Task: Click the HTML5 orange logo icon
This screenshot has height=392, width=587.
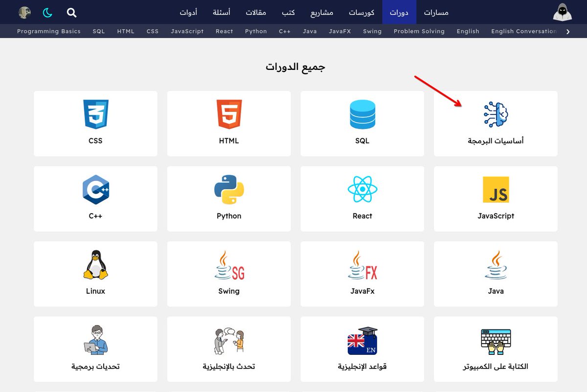Action: coord(228,113)
